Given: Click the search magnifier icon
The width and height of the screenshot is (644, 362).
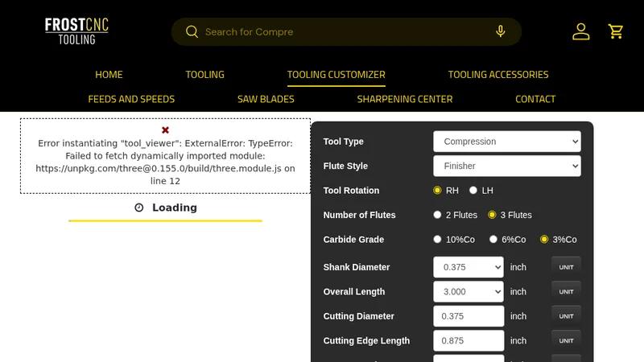Looking at the screenshot, I should coord(192,31).
